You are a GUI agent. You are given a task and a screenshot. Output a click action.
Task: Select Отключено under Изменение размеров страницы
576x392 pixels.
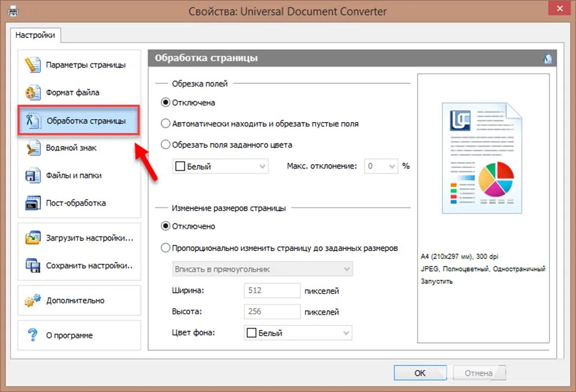(x=188, y=226)
